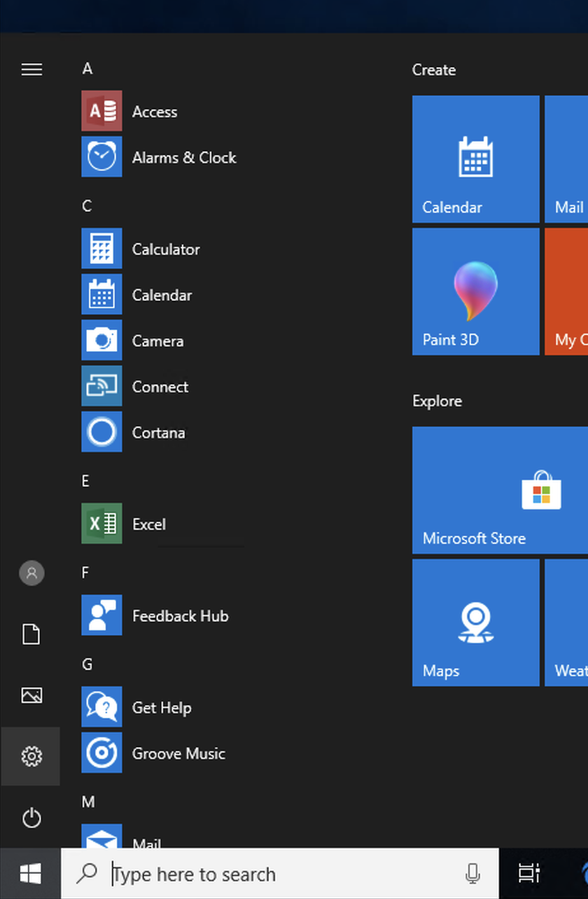Select the Get Help label

pyautogui.click(x=162, y=708)
